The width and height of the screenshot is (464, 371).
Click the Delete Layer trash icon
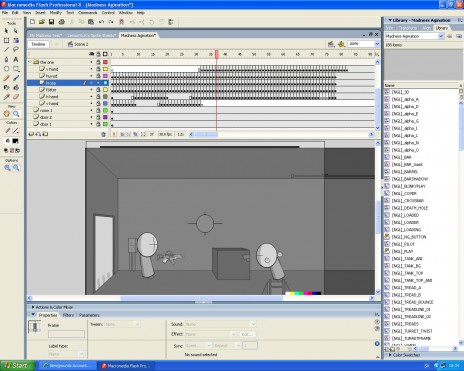(x=103, y=134)
